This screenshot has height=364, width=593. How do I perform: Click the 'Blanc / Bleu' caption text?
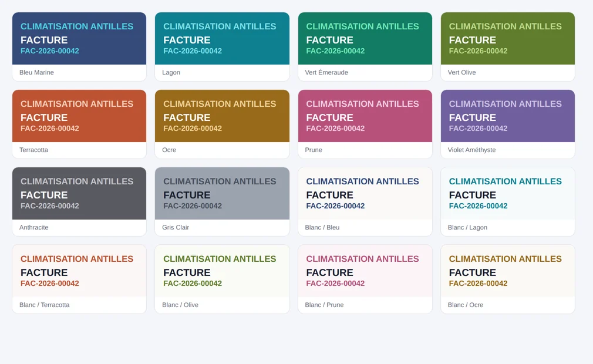pos(322,228)
